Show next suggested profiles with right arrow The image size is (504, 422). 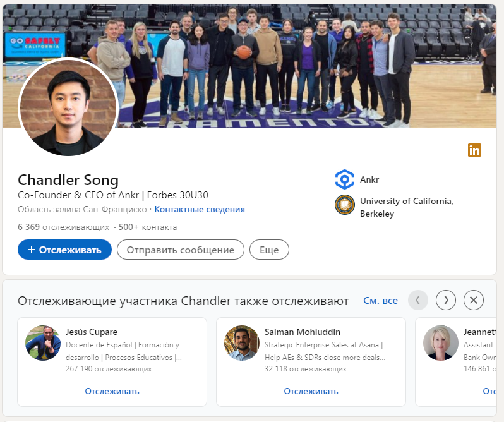(446, 300)
